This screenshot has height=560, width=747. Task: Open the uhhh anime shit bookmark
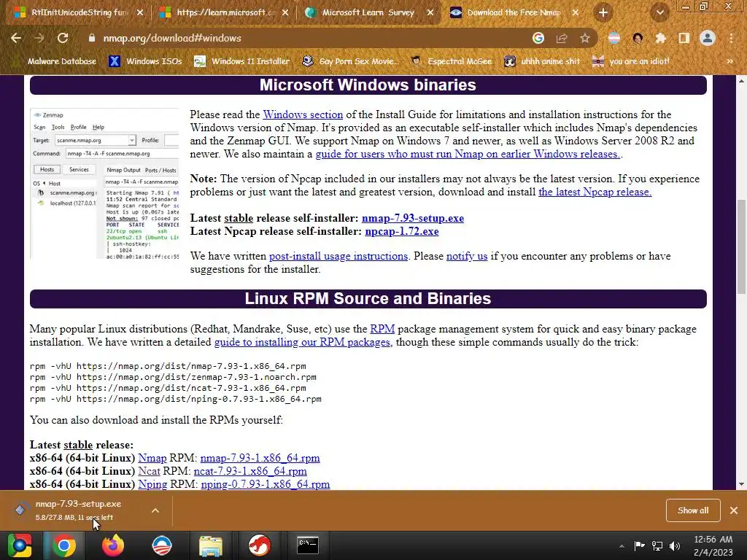[x=542, y=61]
